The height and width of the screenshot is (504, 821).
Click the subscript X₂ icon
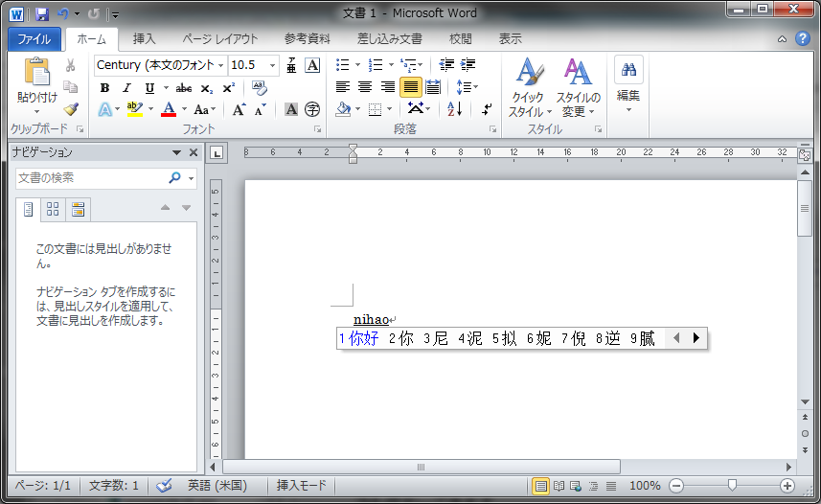click(x=207, y=87)
